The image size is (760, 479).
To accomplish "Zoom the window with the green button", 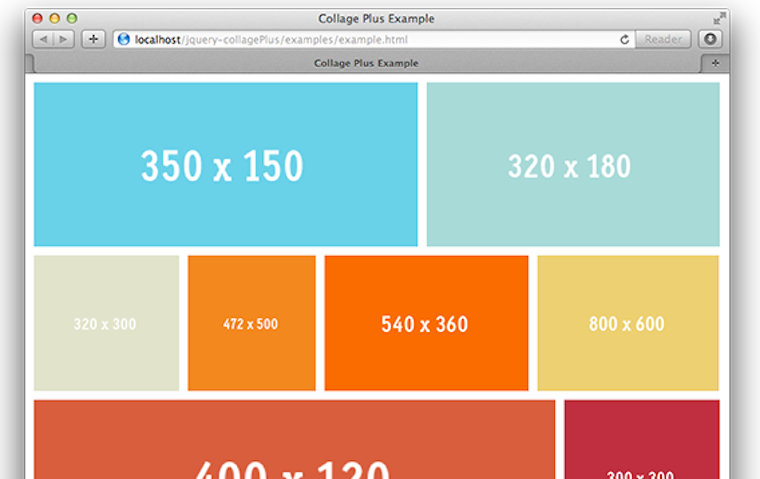I will 72,18.
